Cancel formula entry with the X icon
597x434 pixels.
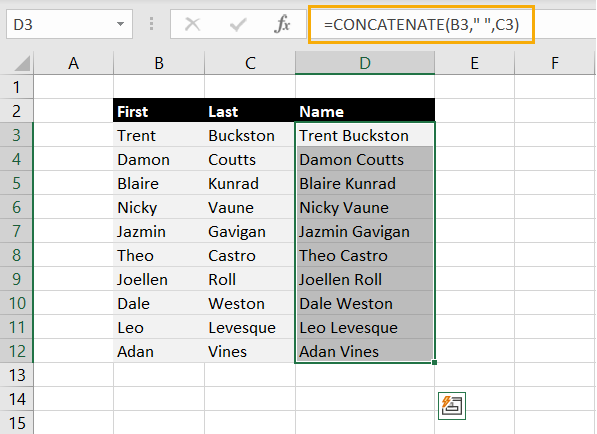[x=192, y=24]
